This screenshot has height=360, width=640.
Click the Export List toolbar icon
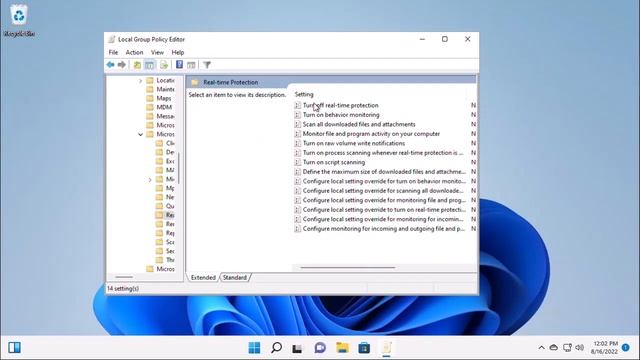click(x=164, y=65)
